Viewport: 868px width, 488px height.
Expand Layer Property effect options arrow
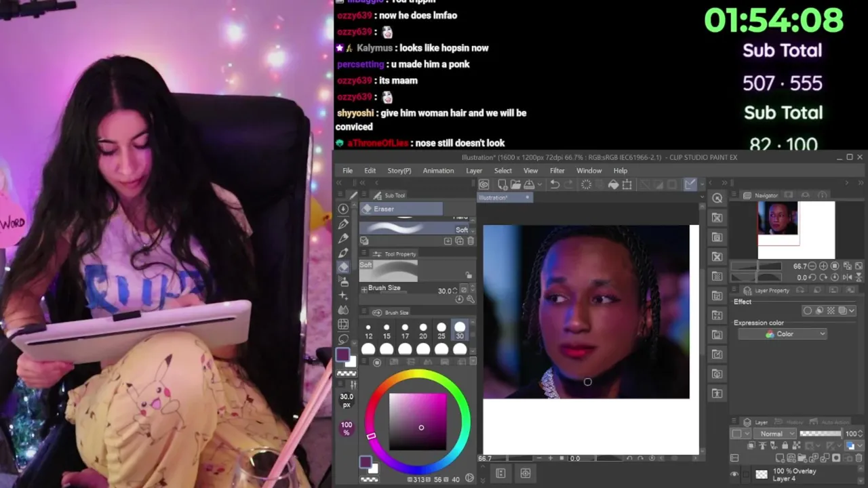coord(852,310)
